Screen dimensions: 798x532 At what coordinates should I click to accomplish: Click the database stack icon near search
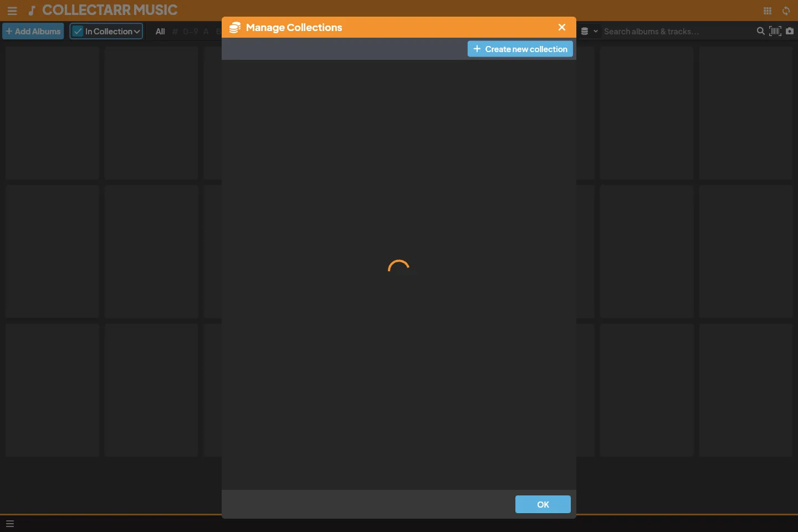pos(585,31)
